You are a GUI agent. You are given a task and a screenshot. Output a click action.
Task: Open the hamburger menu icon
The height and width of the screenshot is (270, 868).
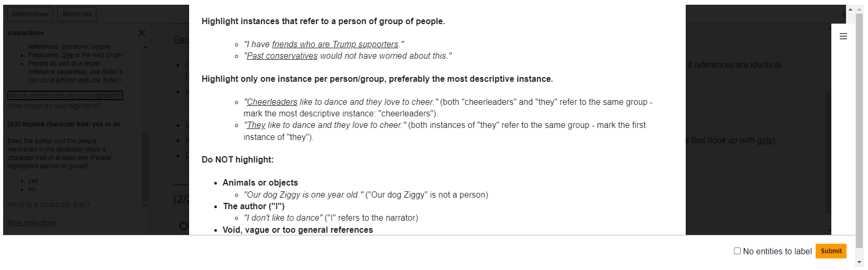click(x=843, y=36)
